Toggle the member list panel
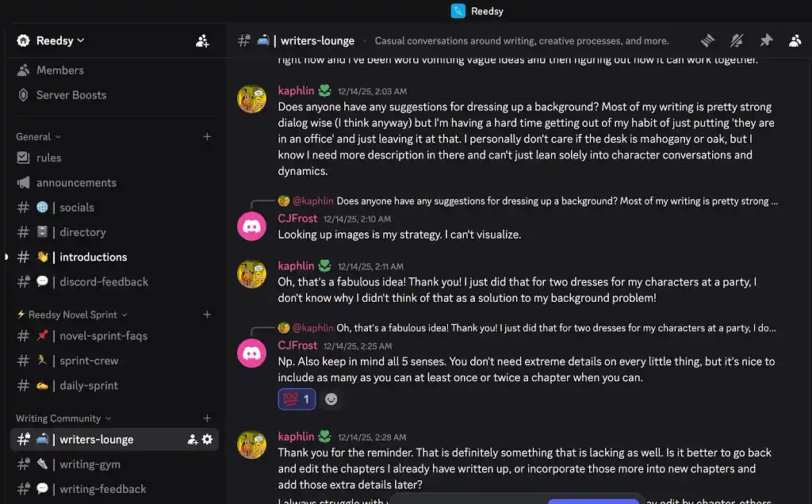The height and width of the screenshot is (504, 812). [795, 40]
